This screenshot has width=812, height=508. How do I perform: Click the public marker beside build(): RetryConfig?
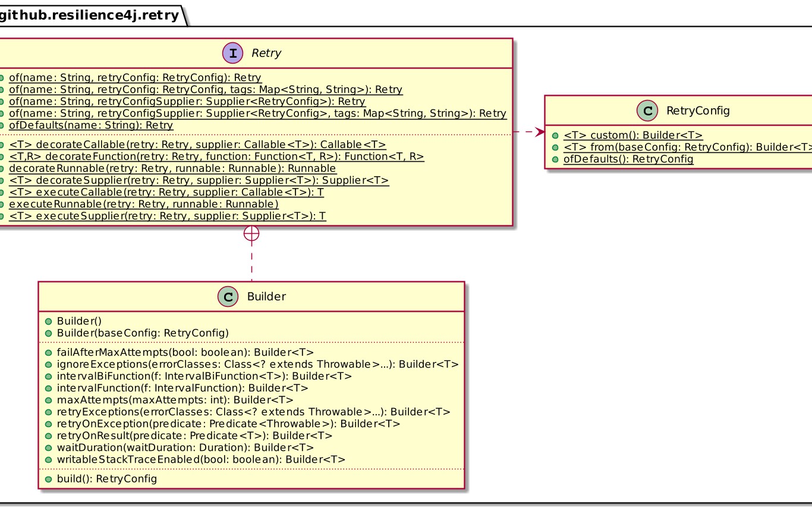(48, 479)
